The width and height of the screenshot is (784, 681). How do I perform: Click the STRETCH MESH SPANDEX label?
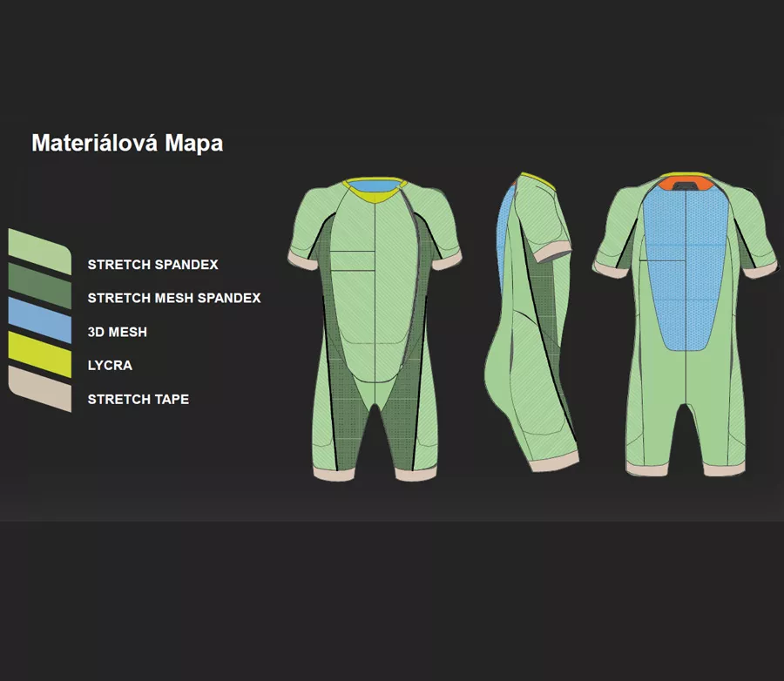pyautogui.click(x=173, y=298)
